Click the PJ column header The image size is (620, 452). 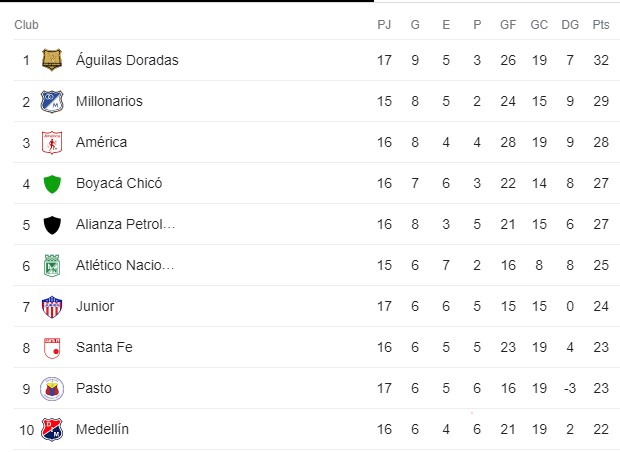coord(384,25)
